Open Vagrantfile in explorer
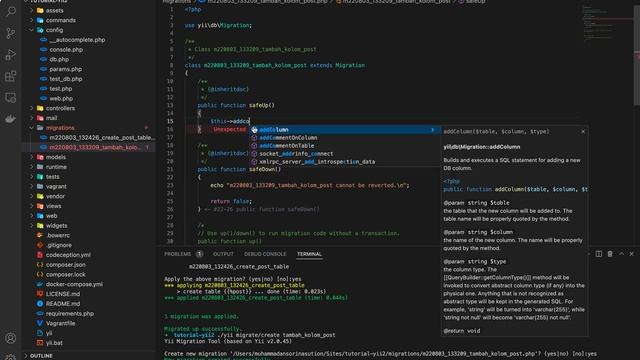This screenshot has width=640, height=360. tap(60, 323)
